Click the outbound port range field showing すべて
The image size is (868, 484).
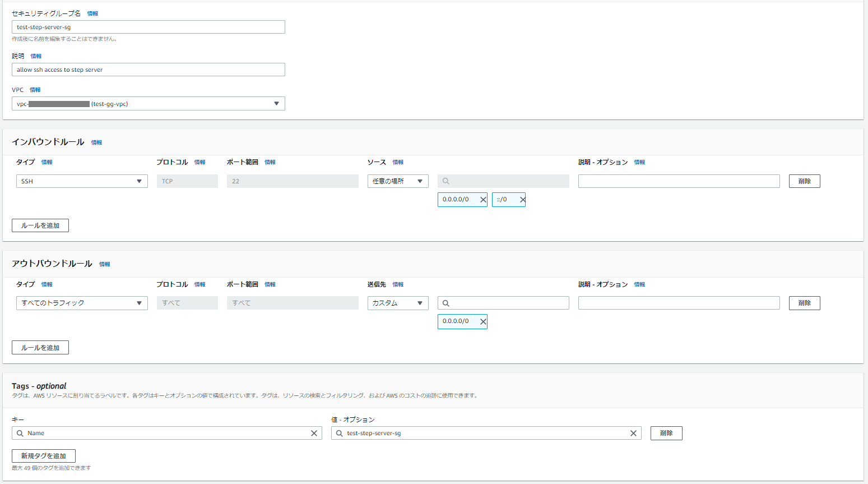[293, 303]
